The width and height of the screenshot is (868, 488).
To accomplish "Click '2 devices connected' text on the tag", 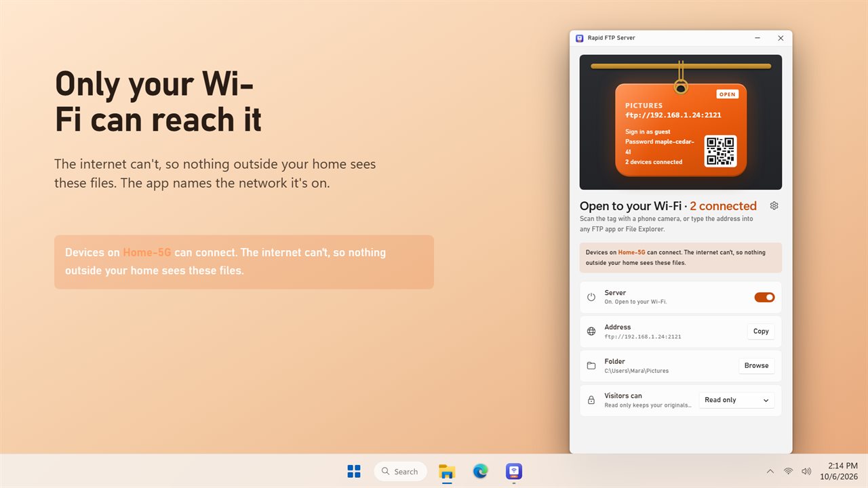I will [x=654, y=162].
